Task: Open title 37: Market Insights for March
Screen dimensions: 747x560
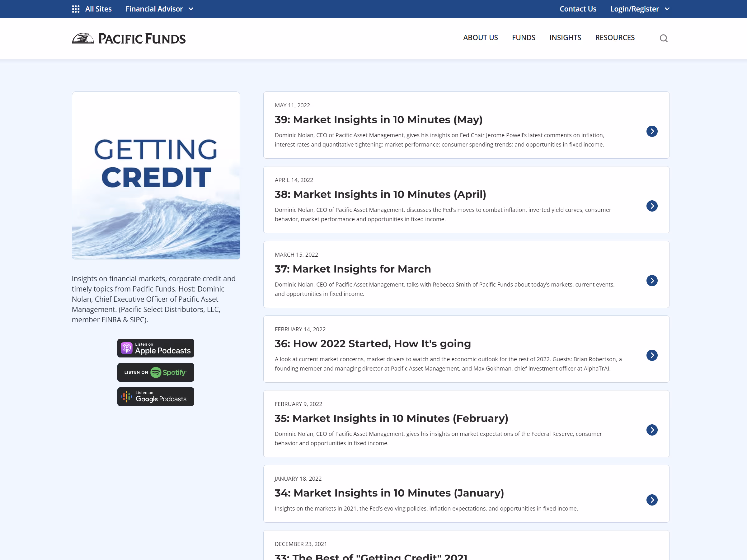Action: point(353,269)
